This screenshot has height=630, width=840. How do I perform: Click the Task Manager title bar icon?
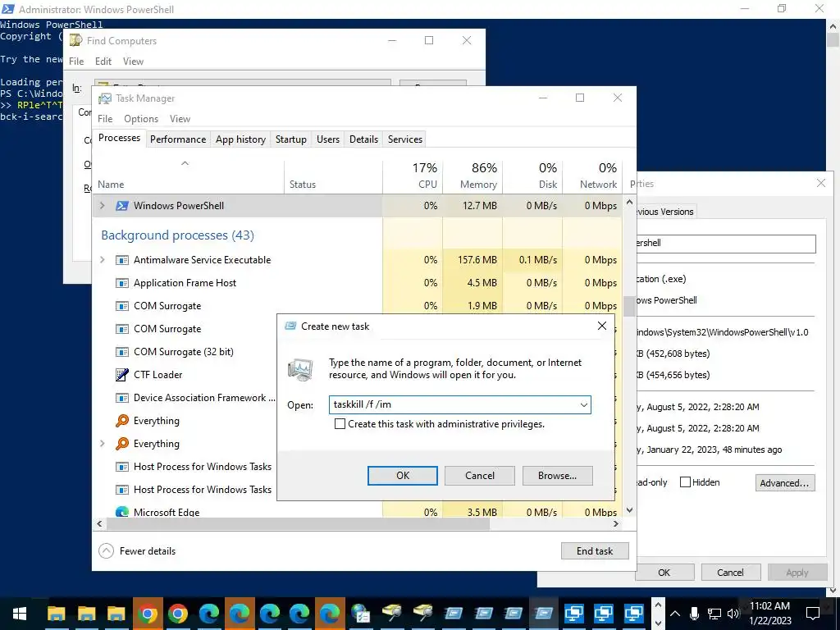pyautogui.click(x=105, y=98)
